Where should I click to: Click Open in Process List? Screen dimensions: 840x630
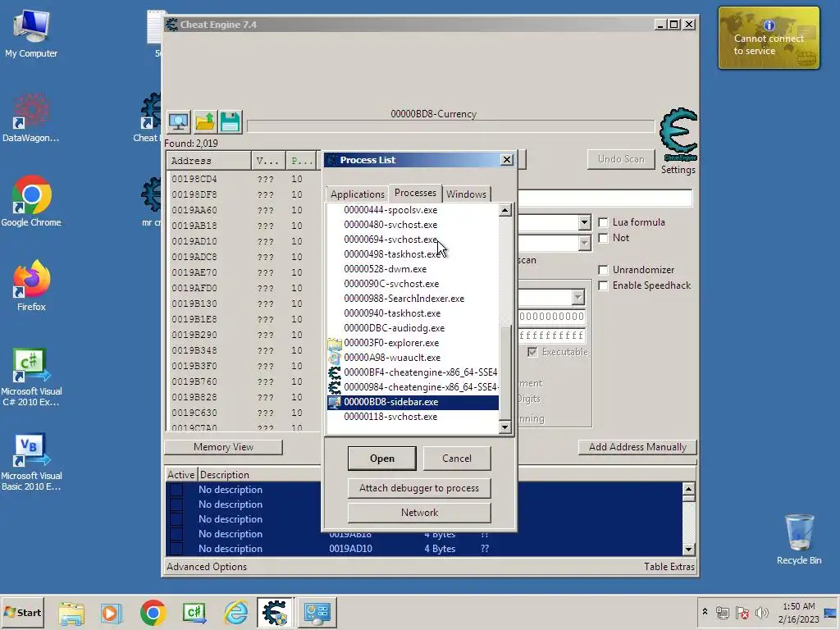click(382, 459)
